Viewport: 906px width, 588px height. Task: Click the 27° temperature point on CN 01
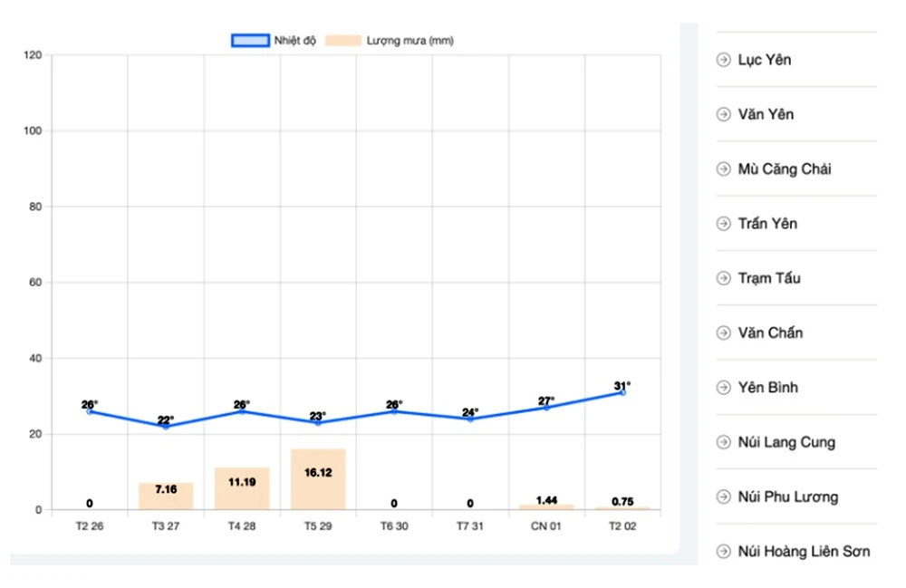(x=546, y=408)
